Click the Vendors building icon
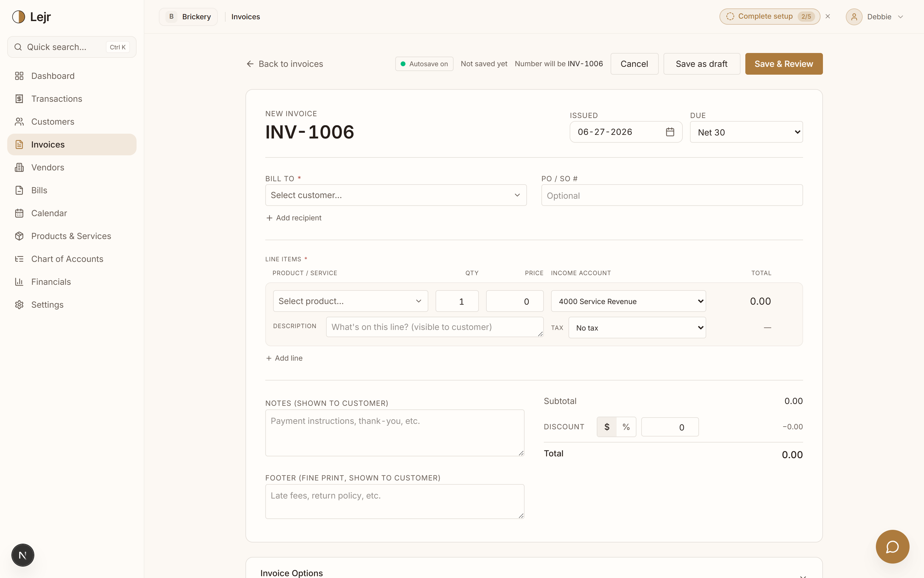Viewport: 924px width, 578px height. click(19, 167)
